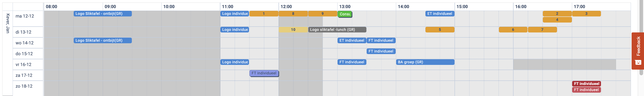Click the vertical scrollbar on the right
The image size is (644, 96).
click(641, 37)
